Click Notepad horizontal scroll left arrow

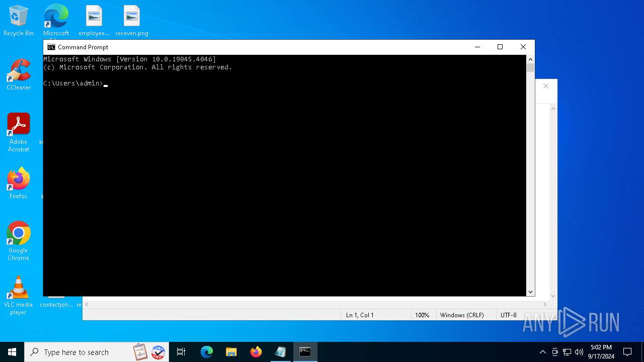pyautogui.click(x=87, y=304)
